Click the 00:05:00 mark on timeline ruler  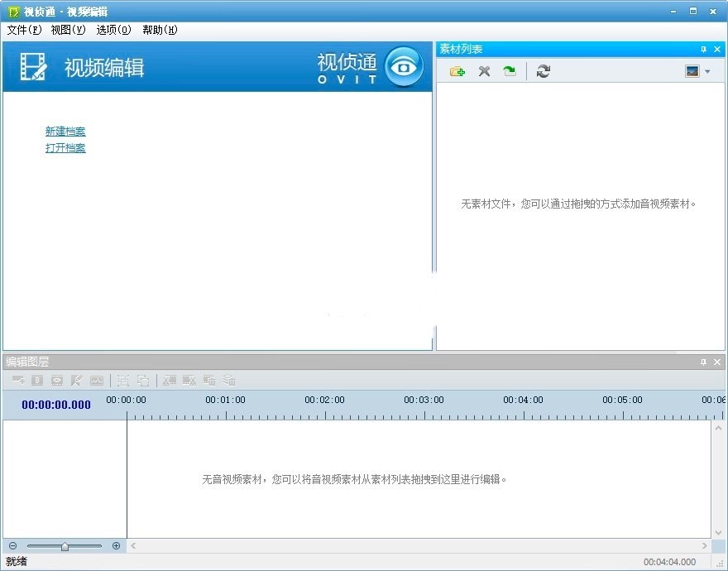point(622,400)
